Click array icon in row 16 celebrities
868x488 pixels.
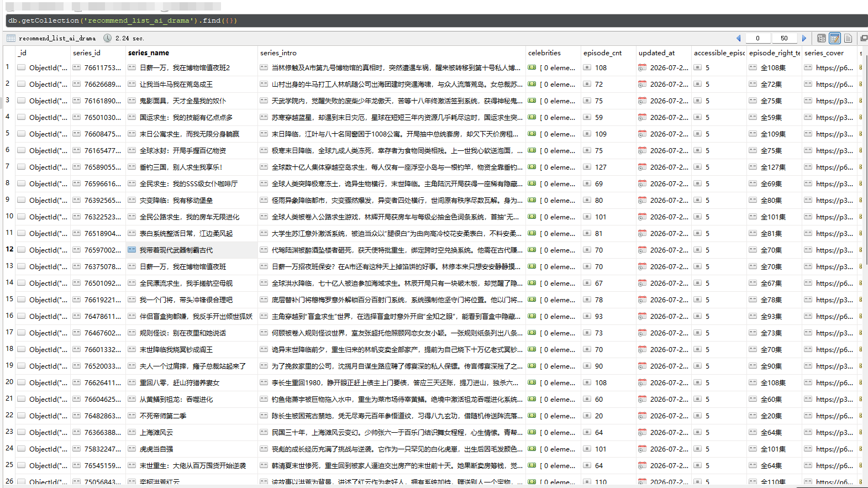(x=532, y=316)
